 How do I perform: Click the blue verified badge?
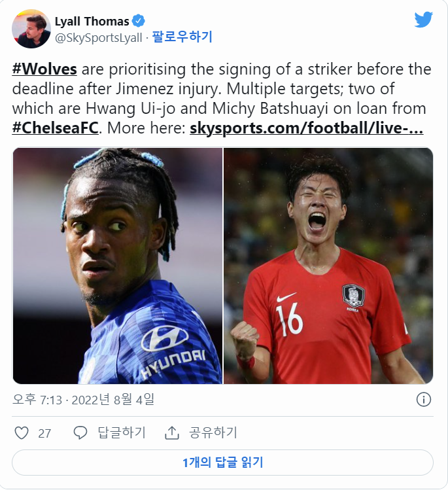click(138, 21)
